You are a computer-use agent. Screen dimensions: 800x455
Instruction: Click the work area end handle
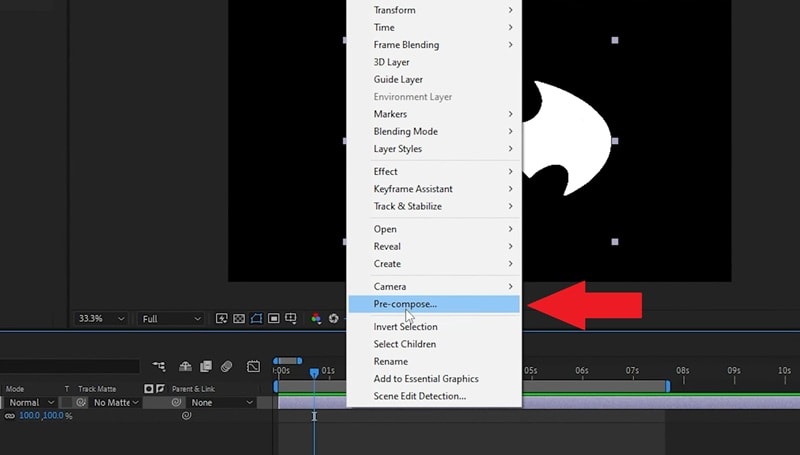pos(667,386)
